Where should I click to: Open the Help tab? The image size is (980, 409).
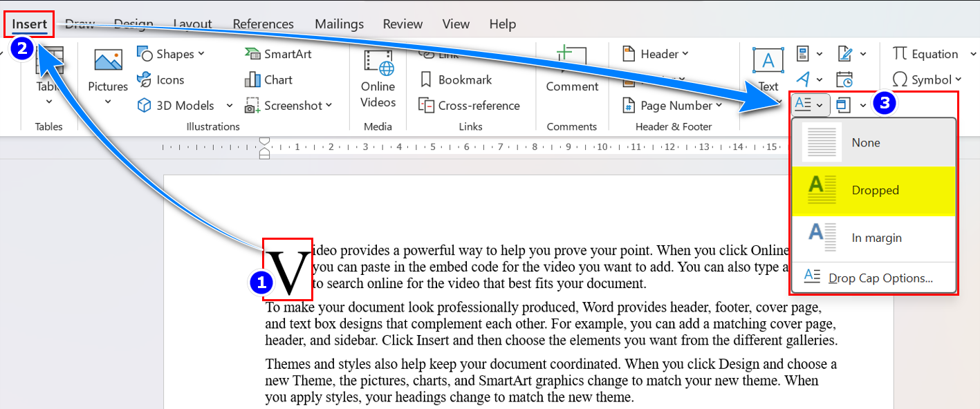(x=503, y=24)
